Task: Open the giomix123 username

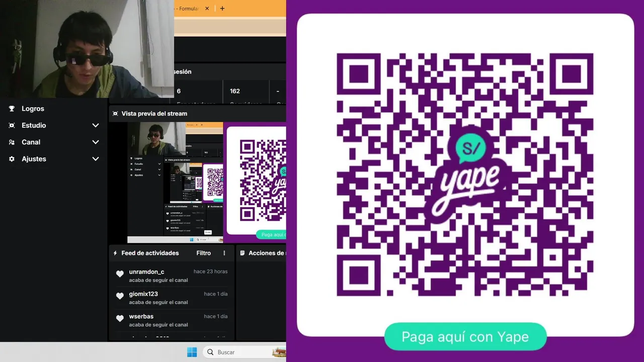Action: [x=143, y=294]
